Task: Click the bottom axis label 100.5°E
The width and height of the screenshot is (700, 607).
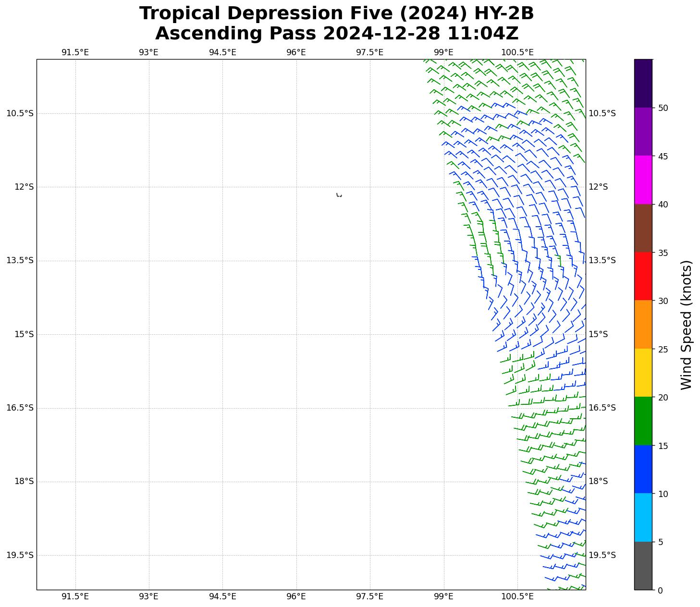Action: point(517,596)
